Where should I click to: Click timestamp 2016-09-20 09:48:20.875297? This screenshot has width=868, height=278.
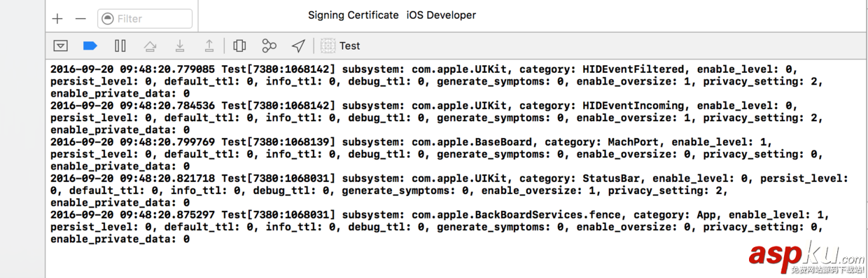[x=133, y=215]
